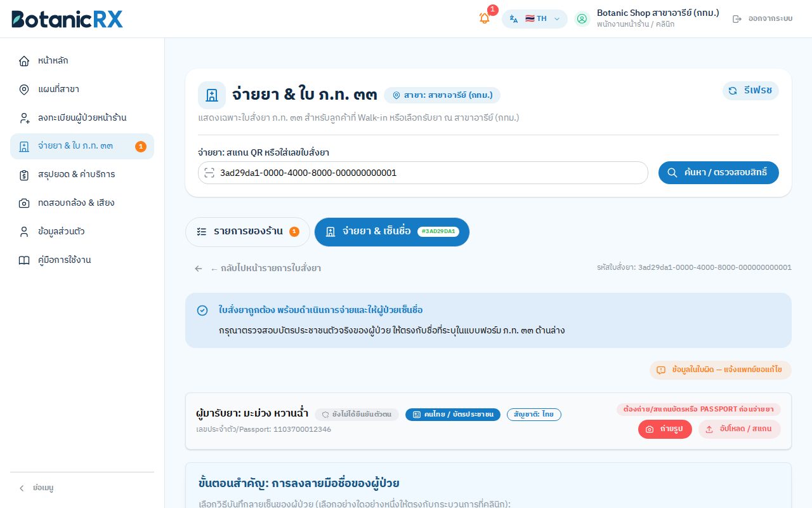Click the BotanicRX logo
Viewport: 812px width, 508px height.
(x=67, y=19)
